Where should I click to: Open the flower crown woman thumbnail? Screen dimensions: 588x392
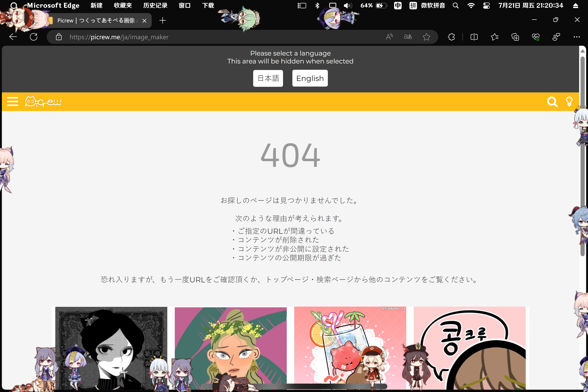coord(231,348)
